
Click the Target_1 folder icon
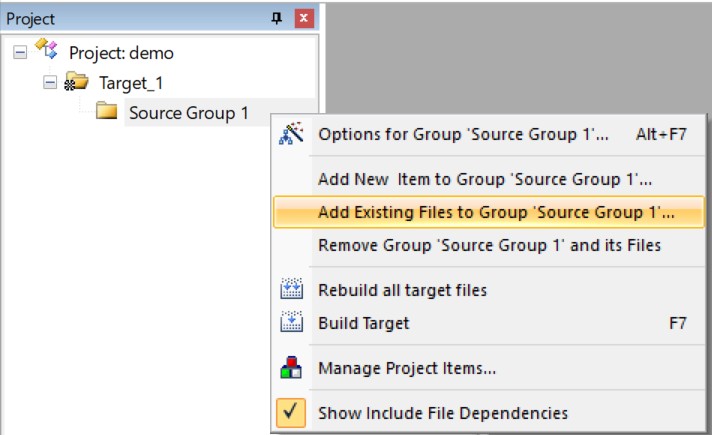pos(76,80)
